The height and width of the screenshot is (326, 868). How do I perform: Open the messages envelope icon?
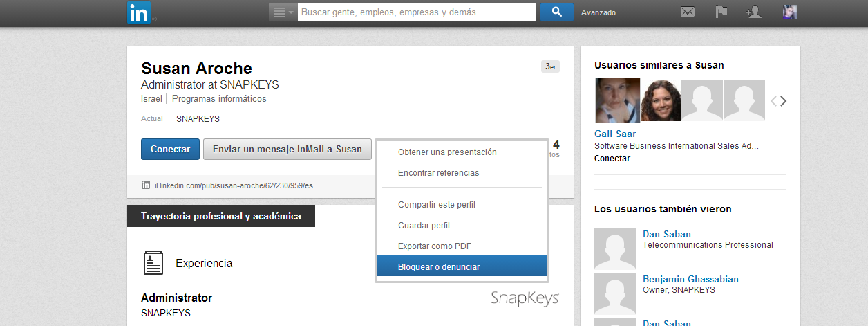pos(687,12)
